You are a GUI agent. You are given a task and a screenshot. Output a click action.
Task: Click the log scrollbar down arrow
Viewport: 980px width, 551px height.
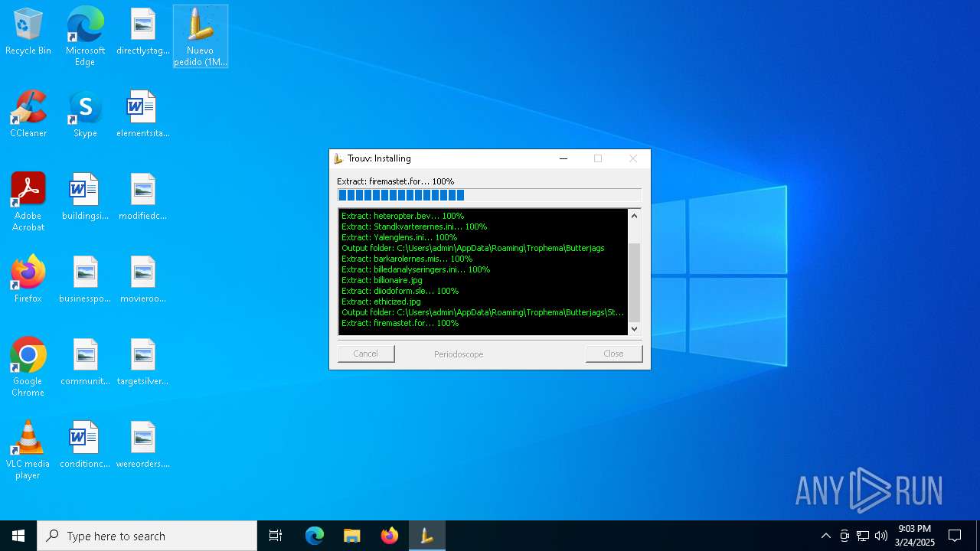(x=634, y=328)
